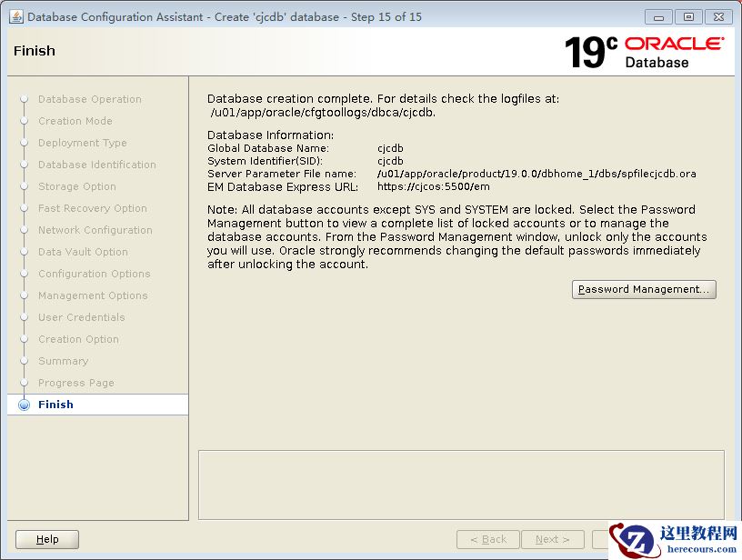Minimize the Database Configuration Assistant window
Screen dimensions: 742x560
click(658, 17)
